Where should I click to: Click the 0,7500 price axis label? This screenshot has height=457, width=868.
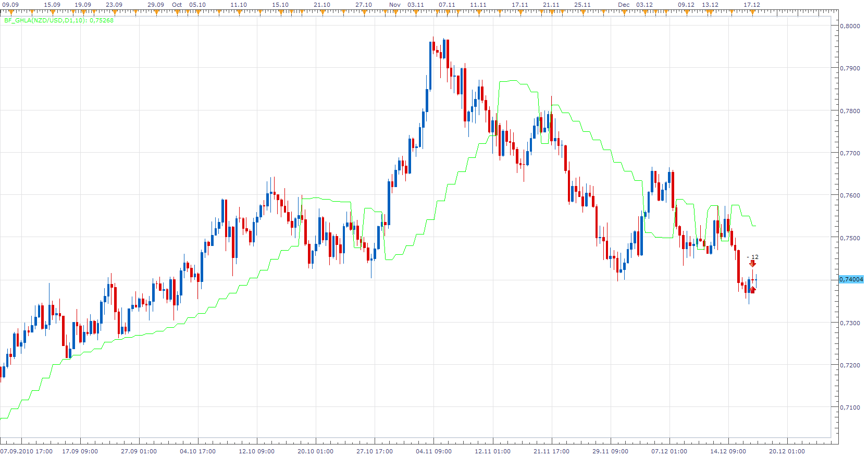point(850,238)
